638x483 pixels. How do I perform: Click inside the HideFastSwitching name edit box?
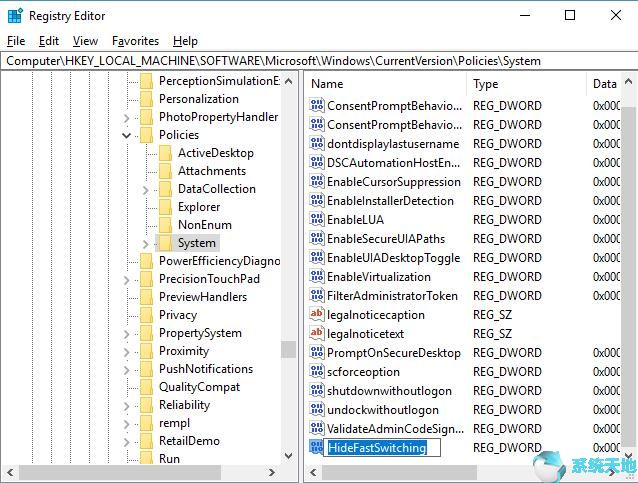click(378, 448)
